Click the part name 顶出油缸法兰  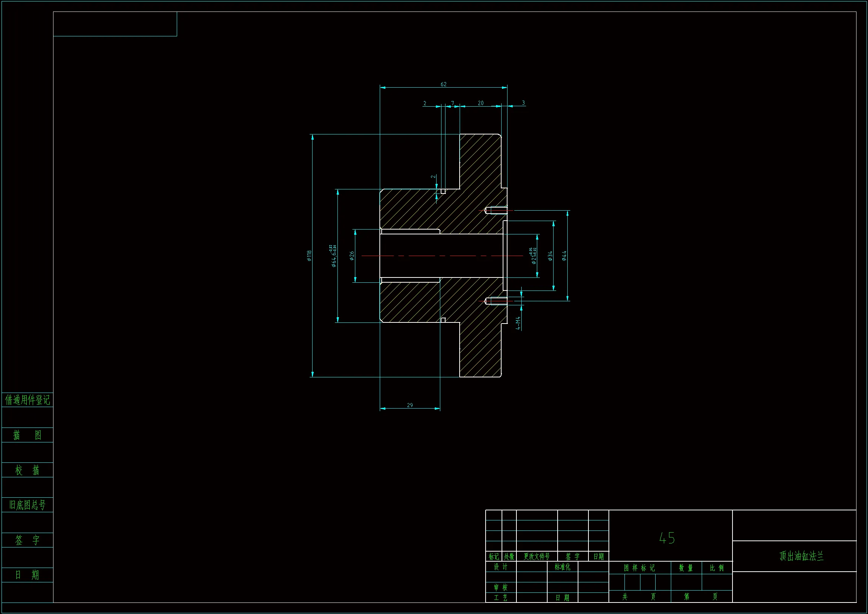click(802, 556)
